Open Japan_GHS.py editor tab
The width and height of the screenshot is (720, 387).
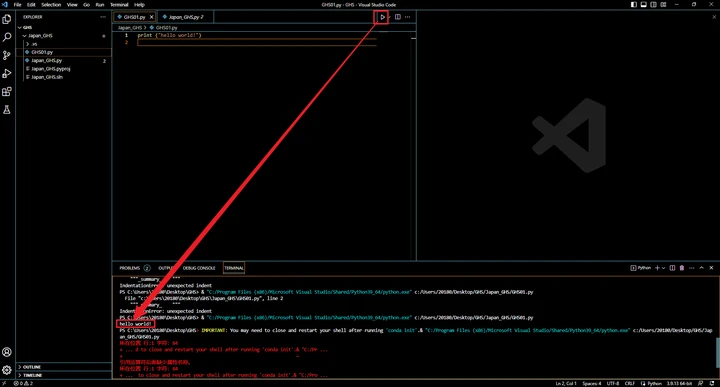click(185, 17)
